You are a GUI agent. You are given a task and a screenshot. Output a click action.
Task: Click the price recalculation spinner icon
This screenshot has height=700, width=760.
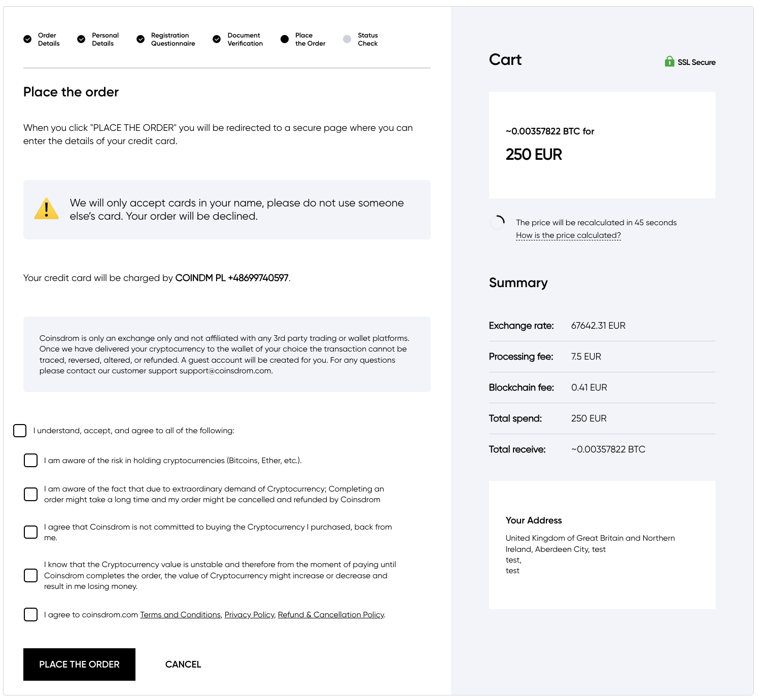point(498,222)
